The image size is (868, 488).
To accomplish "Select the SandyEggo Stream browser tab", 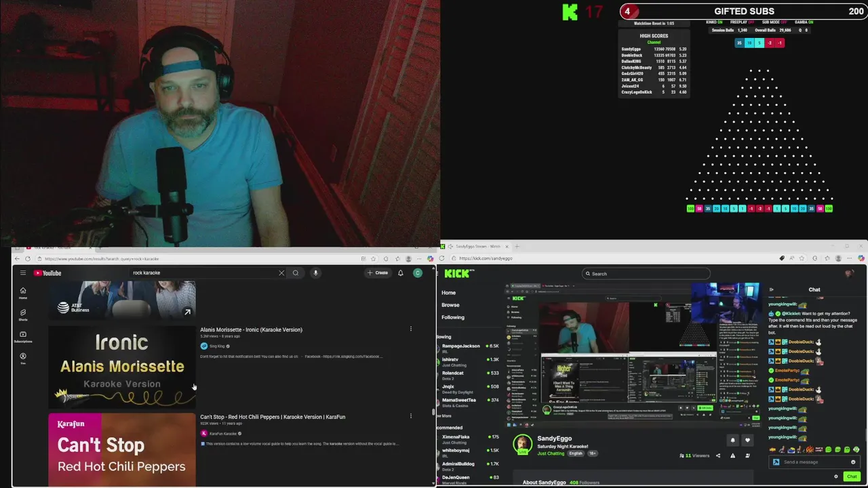I will tap(475, 247).
